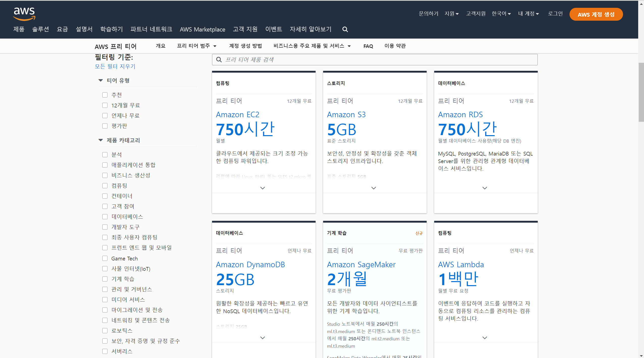Enable the 컴퓨팅 category checkbox
Screen dimensions: 644x358
tap(105, 186)
